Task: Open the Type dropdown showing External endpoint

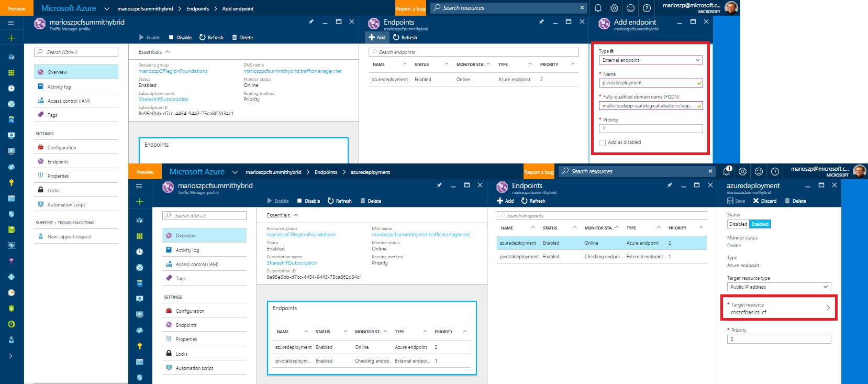Action: coord(651,60)
